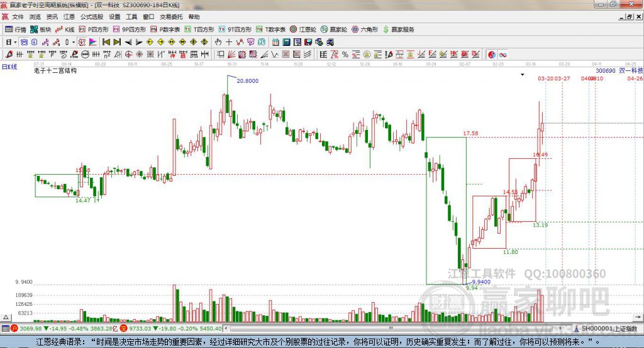The height and width of the screenshot is (348, 644).
Task: Open the 板块 sector view
Action: pos(41,30)
